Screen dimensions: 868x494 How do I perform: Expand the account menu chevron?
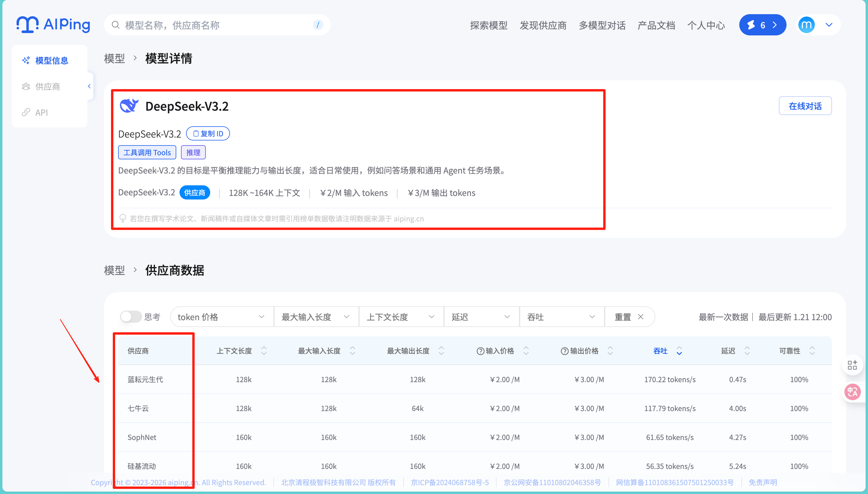(x=829, y=25)
